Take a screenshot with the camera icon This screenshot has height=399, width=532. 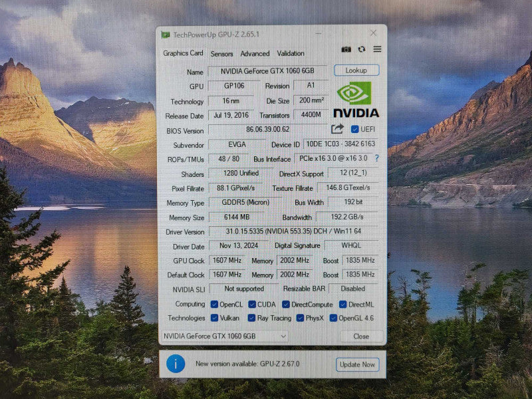[x=346, y=49]
